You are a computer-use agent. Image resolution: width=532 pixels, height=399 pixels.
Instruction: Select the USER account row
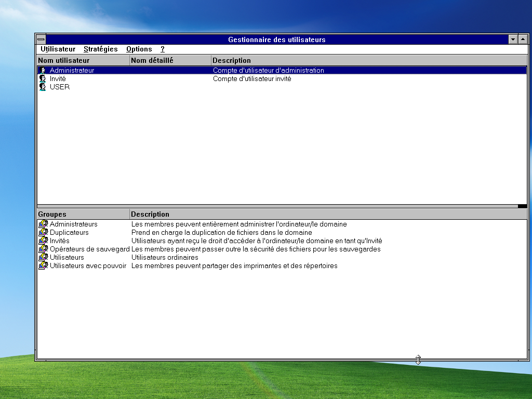click(x=59, y=87)
